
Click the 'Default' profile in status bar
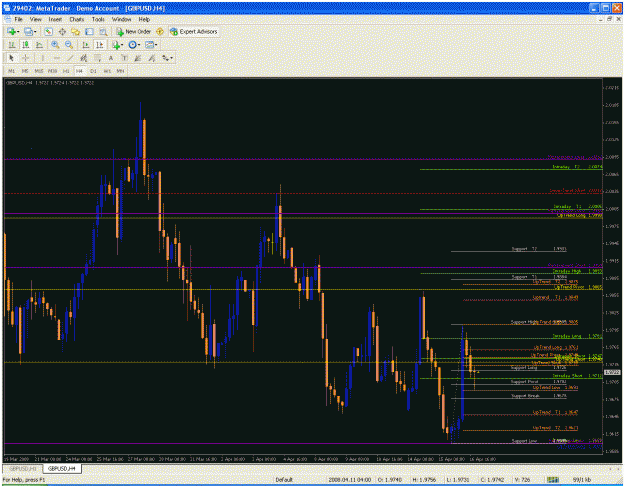284,480
